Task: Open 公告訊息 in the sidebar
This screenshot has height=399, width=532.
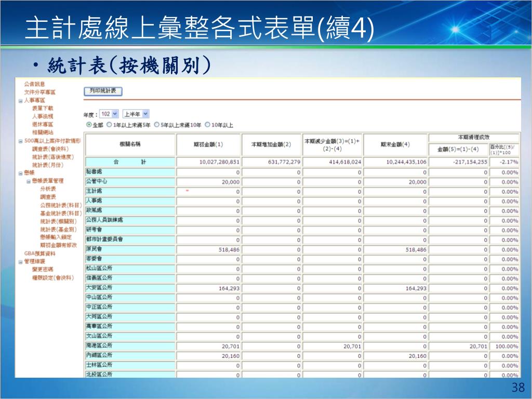Action: tap(34, 84)
